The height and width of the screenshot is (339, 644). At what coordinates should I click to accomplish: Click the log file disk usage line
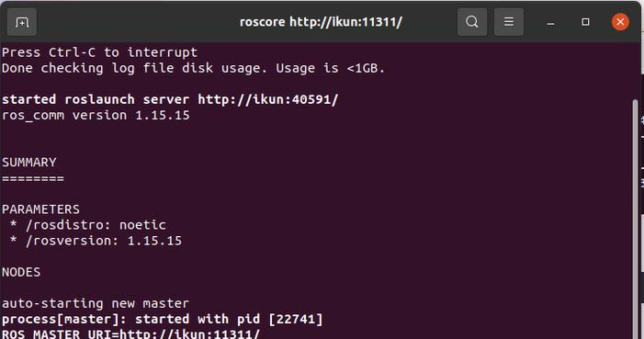pyautogui.click(x=194, y=68)
